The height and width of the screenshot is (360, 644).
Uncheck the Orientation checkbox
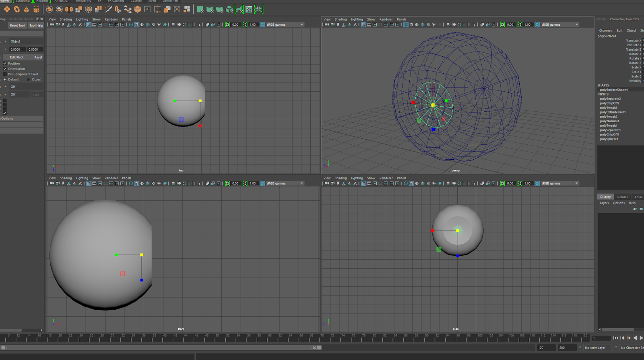click(x=5, y=69)
